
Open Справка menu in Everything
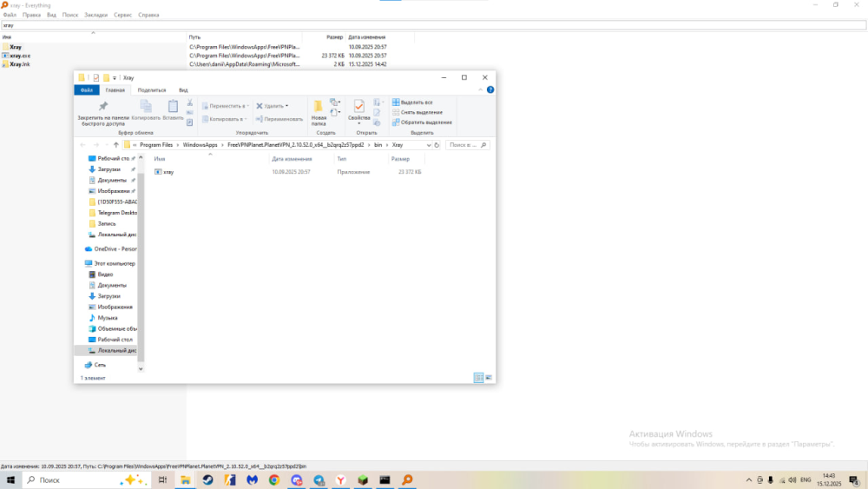[x=148, y=15]
